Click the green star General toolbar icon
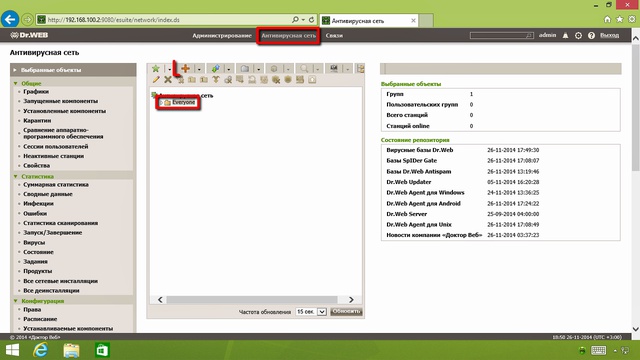Screen dimensions: 640x360 pos(156,69)
